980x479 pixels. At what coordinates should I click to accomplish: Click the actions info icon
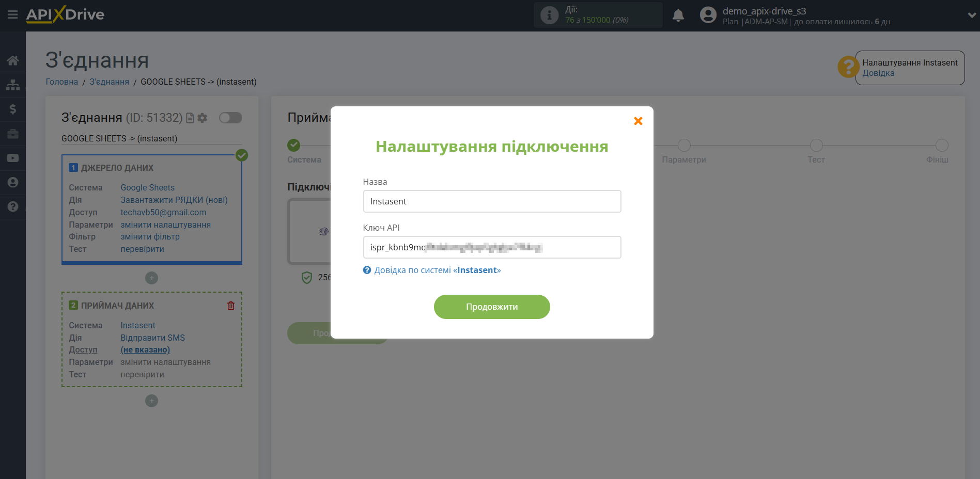pyautogui.click(x=549, y=15)
